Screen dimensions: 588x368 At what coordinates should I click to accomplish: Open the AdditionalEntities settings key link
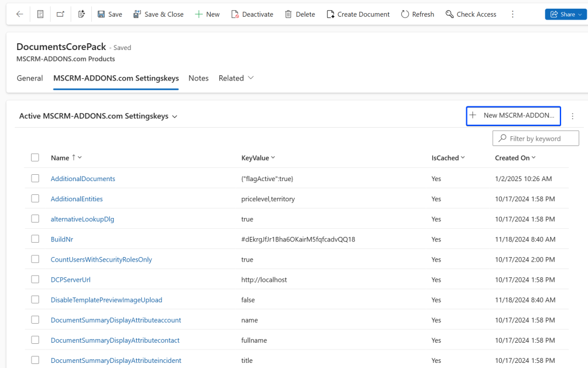tap(76, 199)
